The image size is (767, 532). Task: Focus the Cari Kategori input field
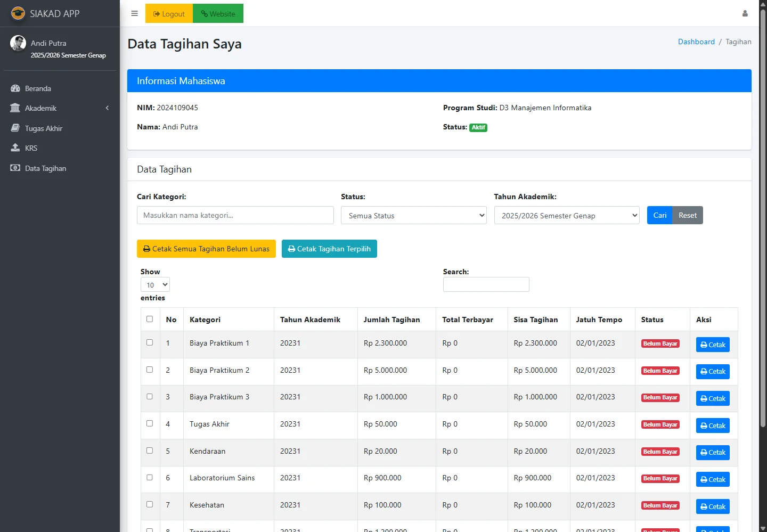(x=235, y=215)
